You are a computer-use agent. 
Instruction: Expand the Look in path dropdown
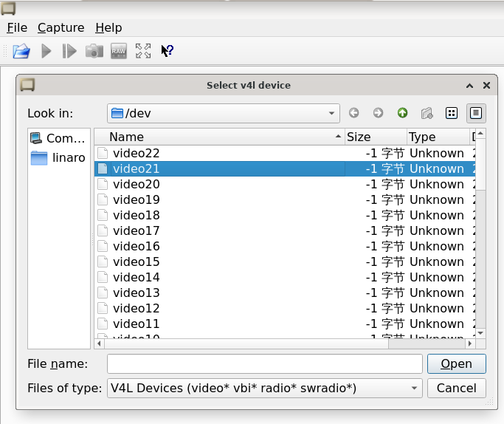pyautogui.click(x=332, y=113)
